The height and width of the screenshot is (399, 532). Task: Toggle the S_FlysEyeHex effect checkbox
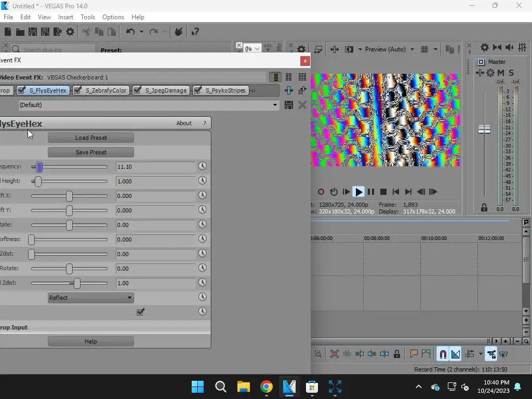click(21, 90)
